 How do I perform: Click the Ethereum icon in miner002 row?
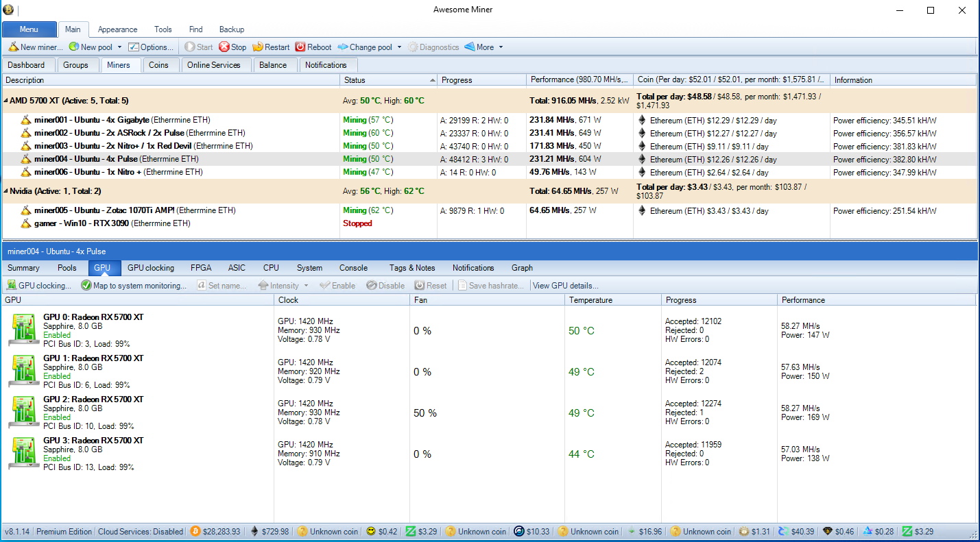pyautogui.click(x=643, y=133)
